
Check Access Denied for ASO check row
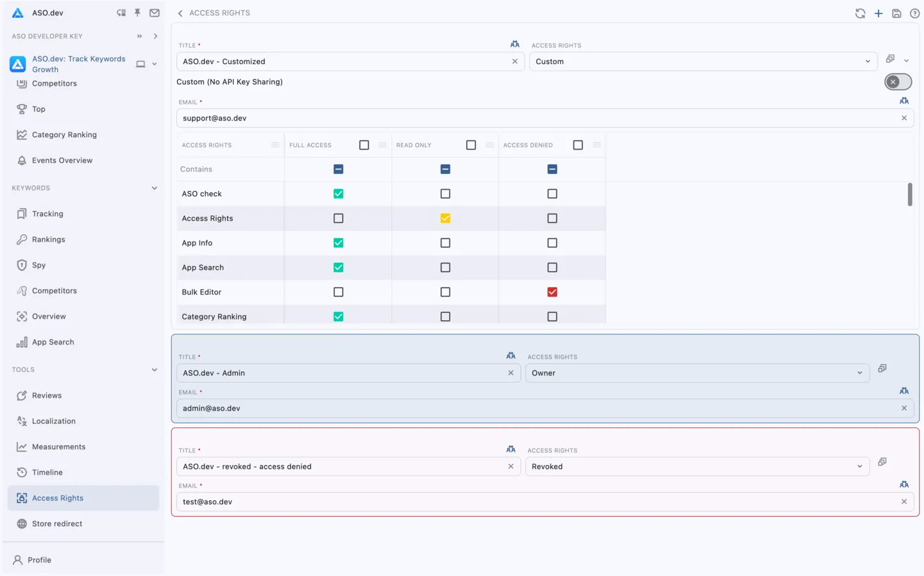click(552, 194)
